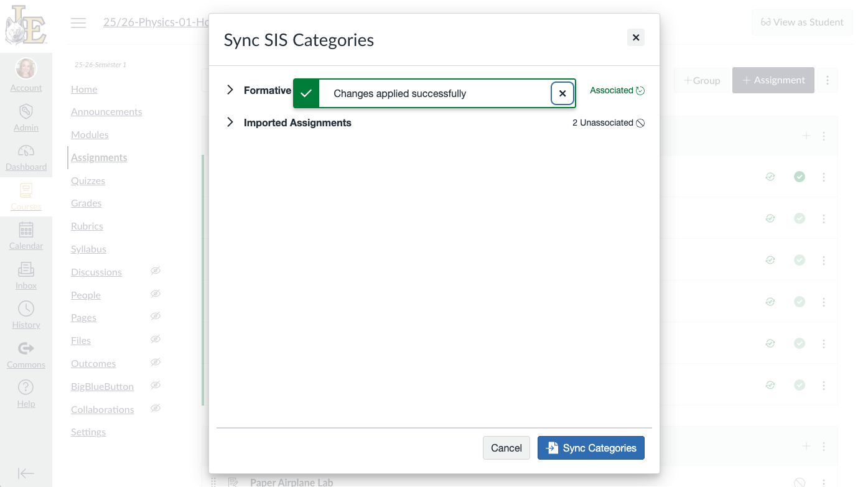This screenshot has height=487, width=868.
Task: Click the Account avatar picture
Action: coord(26,68)
